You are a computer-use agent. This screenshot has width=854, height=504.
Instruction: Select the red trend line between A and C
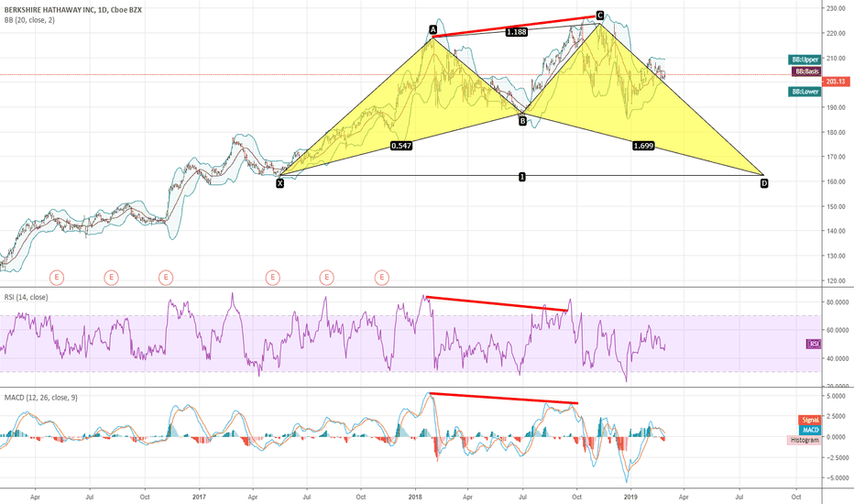[515, 27]
